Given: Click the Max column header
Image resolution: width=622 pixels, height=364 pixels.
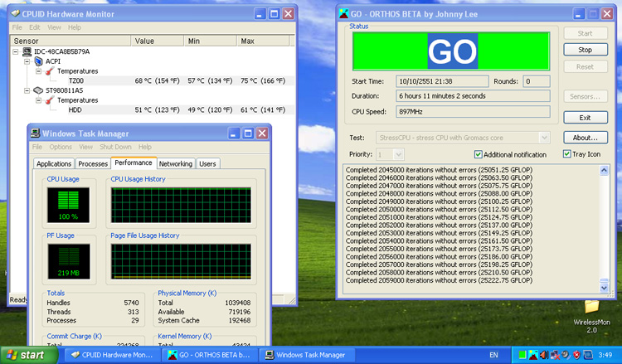Looking at the screenshot, I should (x=264, y=41).
